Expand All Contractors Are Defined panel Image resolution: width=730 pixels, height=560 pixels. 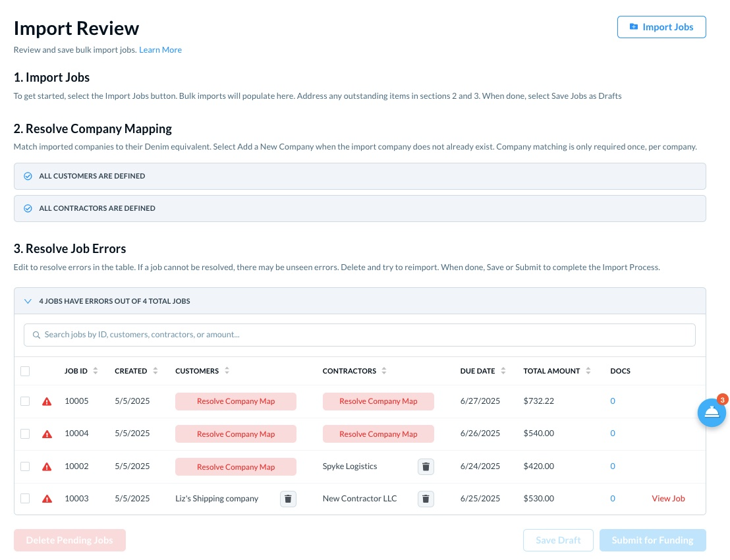[359, 208]
